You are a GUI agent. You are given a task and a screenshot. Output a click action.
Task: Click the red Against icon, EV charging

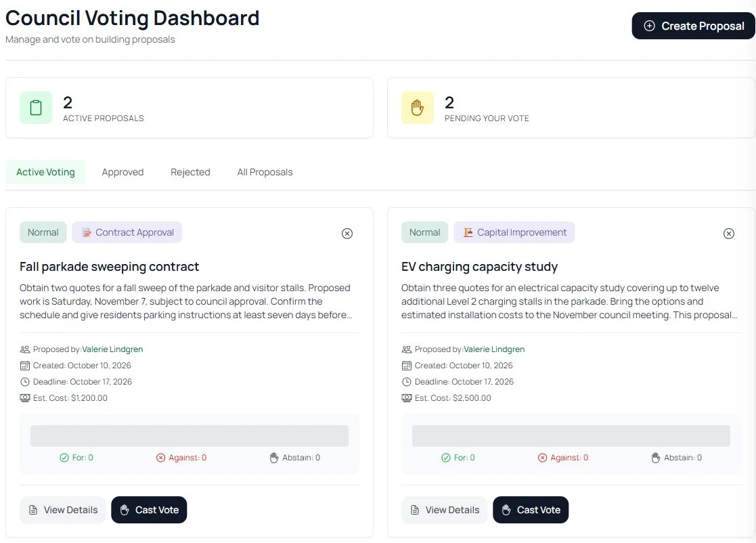tap(543, 458)
